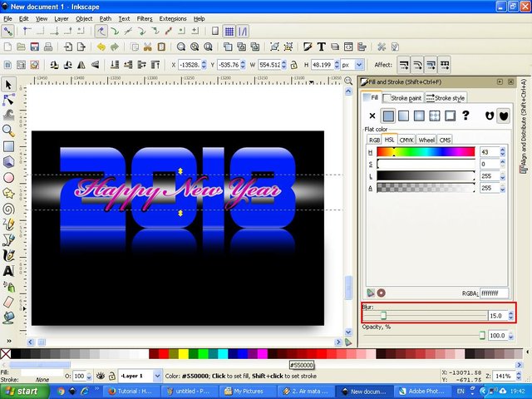Click the X coordinate spinner arrows
The height and width of the screenshot is (399, 532).
(x=204, y=65)
